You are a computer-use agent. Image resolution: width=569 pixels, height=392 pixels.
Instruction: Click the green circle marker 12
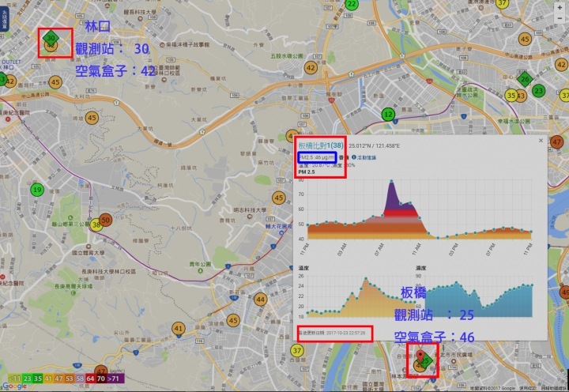[x=388, y=115]
